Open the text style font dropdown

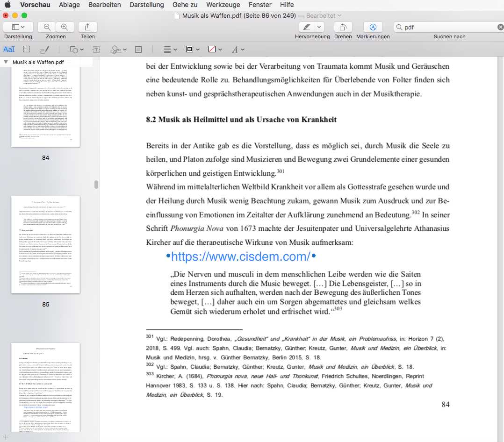pos(238,50)
